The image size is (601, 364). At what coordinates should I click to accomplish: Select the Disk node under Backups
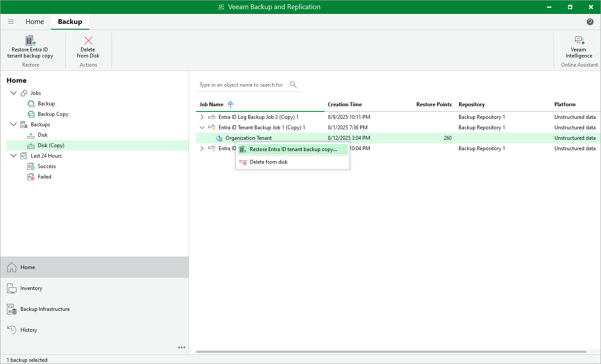click(x=42, y=135)
